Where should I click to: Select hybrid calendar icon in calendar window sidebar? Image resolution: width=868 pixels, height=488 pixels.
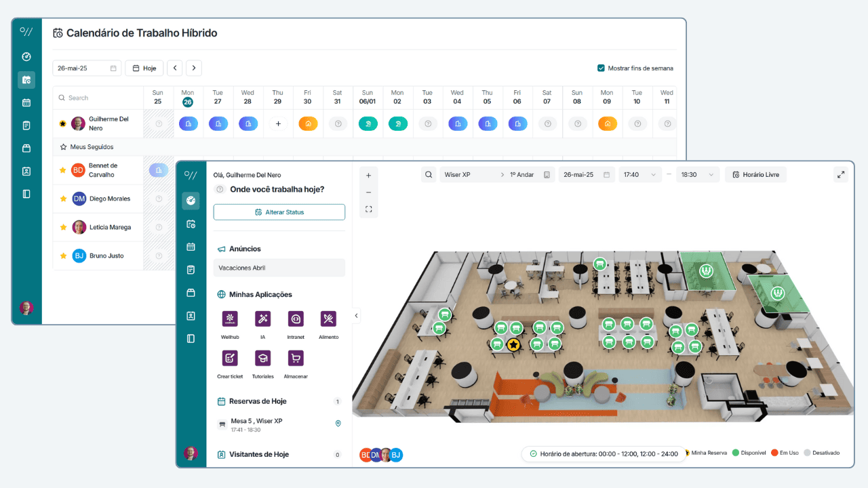pyautogui.click(x=26, y=80)
